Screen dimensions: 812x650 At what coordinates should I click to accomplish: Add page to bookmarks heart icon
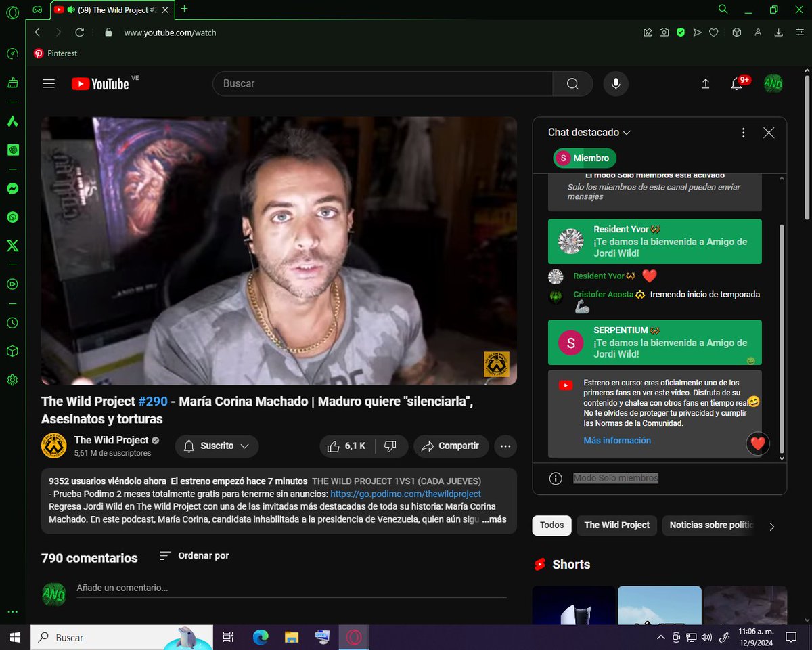click(713, 32)
